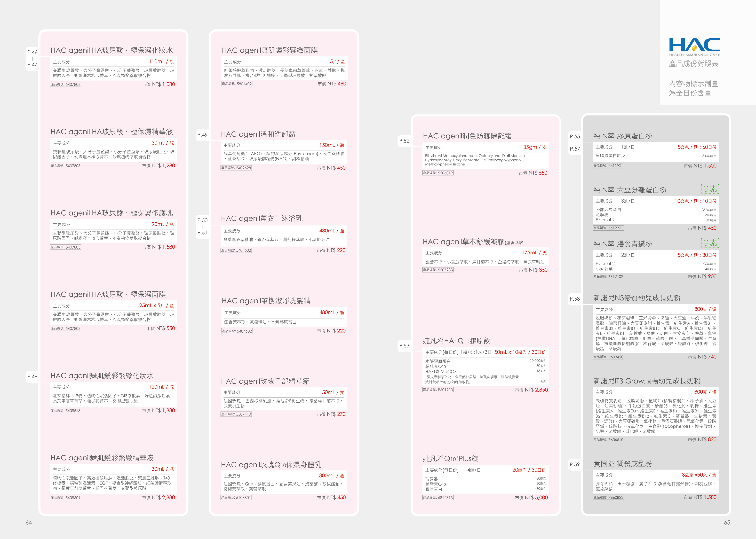Click the title HAC agenil舞肌鑽彩緊緻面膜

click(x=270, y=50)
